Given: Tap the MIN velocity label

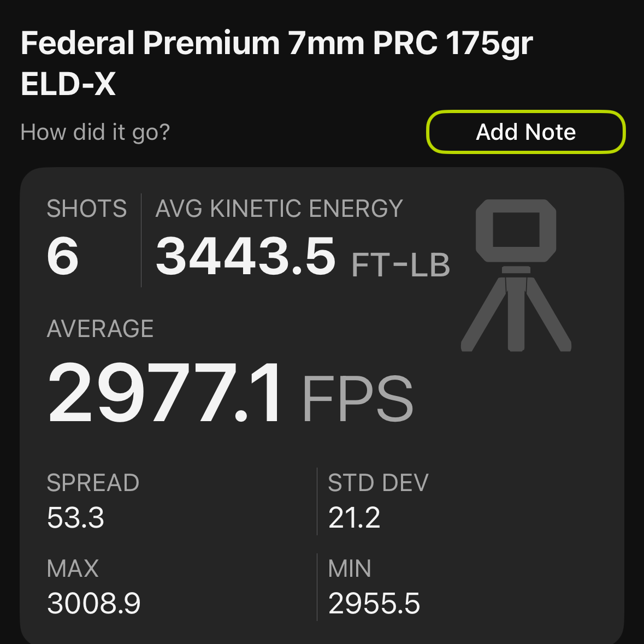Looking at the screenshot, I should click(350, 569).
